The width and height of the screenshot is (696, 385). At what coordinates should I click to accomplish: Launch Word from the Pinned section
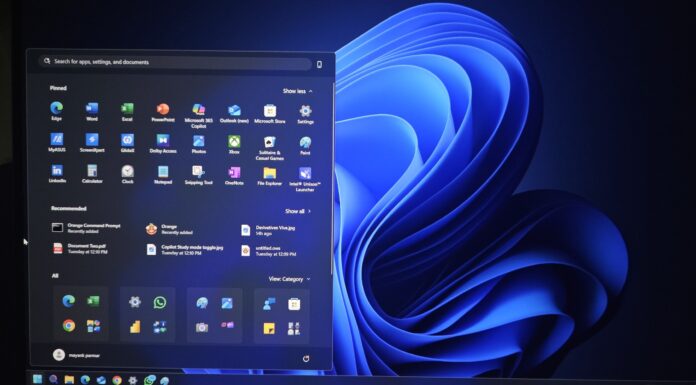click(x=92, y=111)
